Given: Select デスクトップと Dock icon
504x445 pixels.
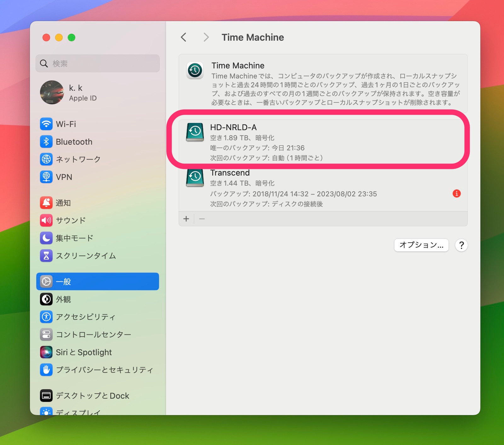Looking at the screenshot, I should tap(46, 396).
